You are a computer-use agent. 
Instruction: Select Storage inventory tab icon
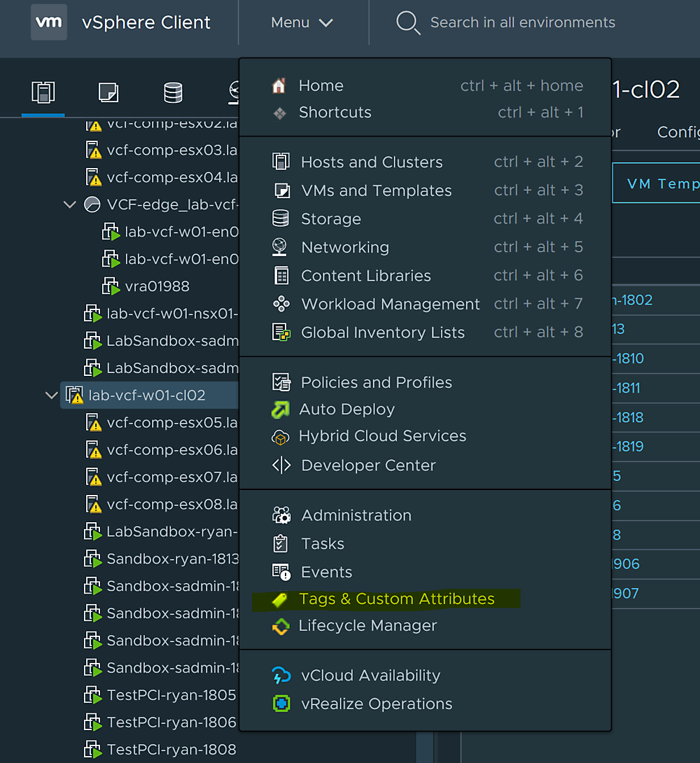[x=173, y=92]
